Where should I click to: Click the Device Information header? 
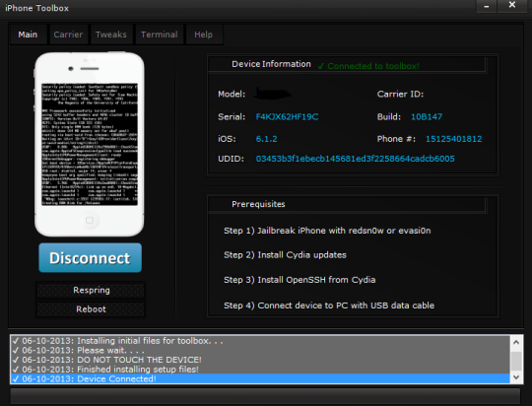coord(271,64)
